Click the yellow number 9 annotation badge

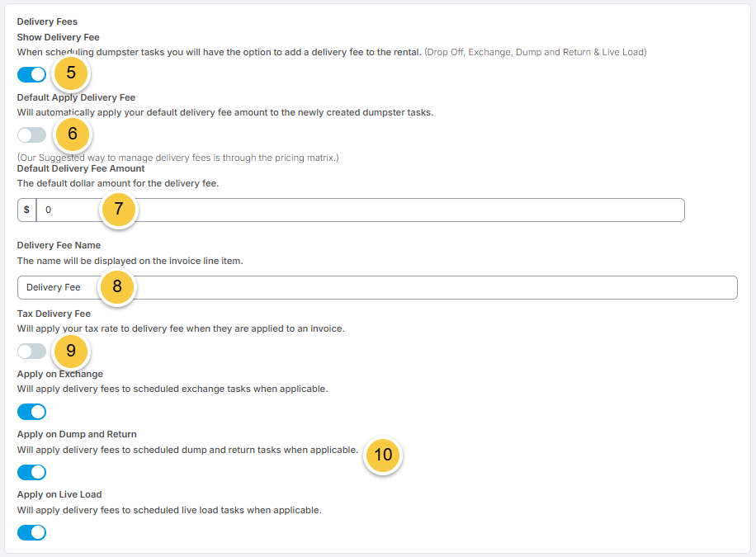click(x=71, y=351)
